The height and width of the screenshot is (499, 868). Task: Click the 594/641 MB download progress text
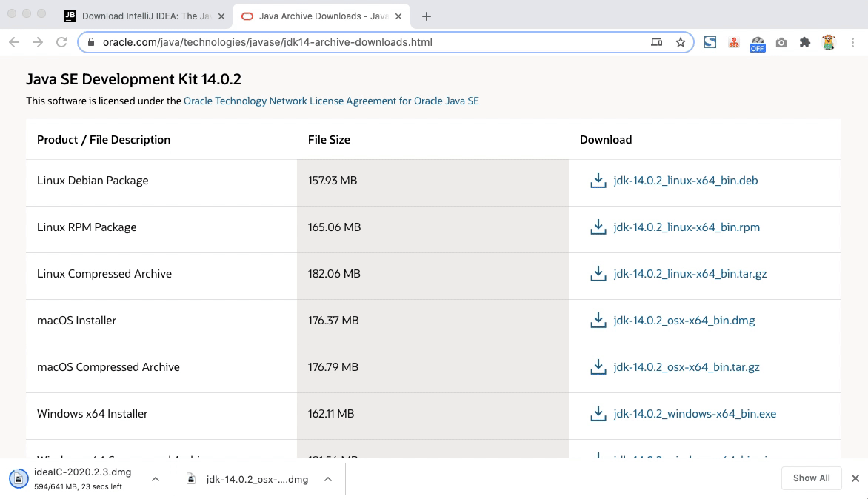(78, 487)
